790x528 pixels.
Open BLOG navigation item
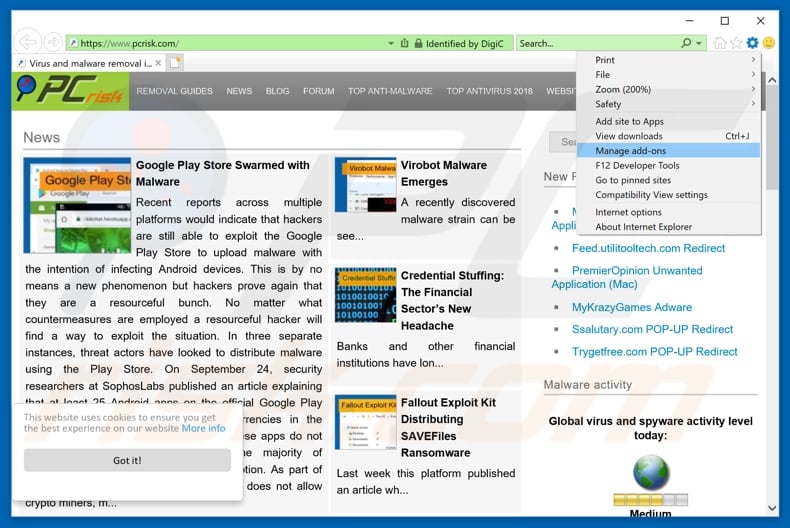[x=278, y=91]
